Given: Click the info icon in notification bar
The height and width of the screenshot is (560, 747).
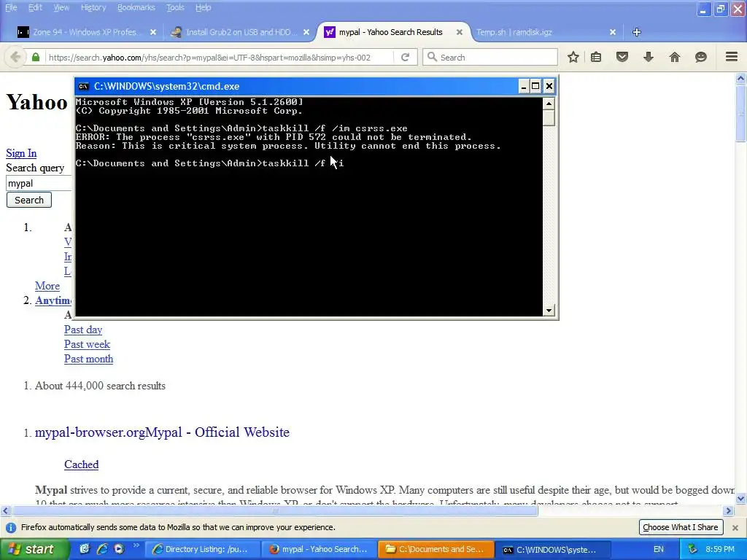Looking at the screenshot, I should click(11, 528).
